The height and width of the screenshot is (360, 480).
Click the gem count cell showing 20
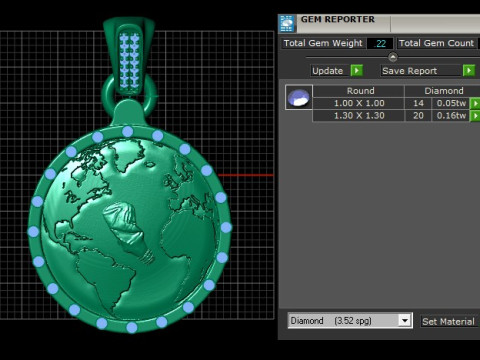pos(418,116)
